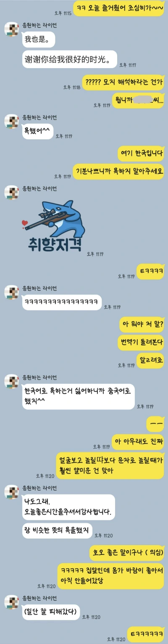The image size is (168, 644).
Task: Open the avatar beside the 한국어로 욕하는거 message
Action: 11,381
